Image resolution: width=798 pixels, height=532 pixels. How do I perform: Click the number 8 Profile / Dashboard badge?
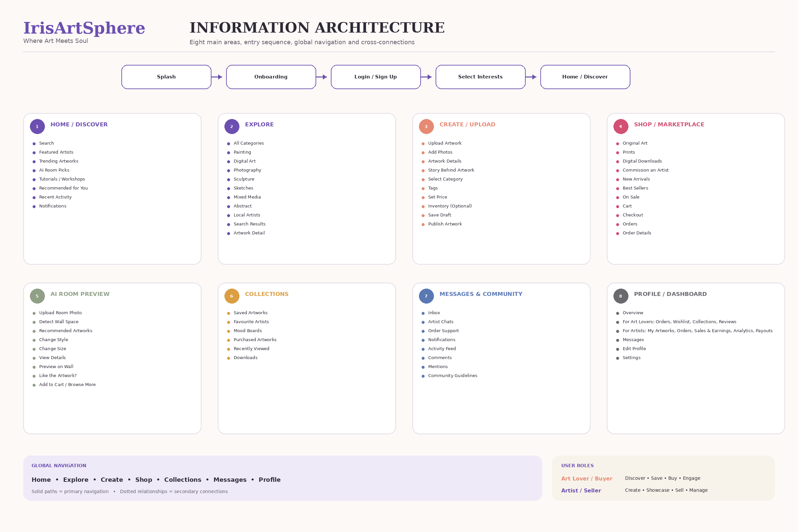(620, 296)
